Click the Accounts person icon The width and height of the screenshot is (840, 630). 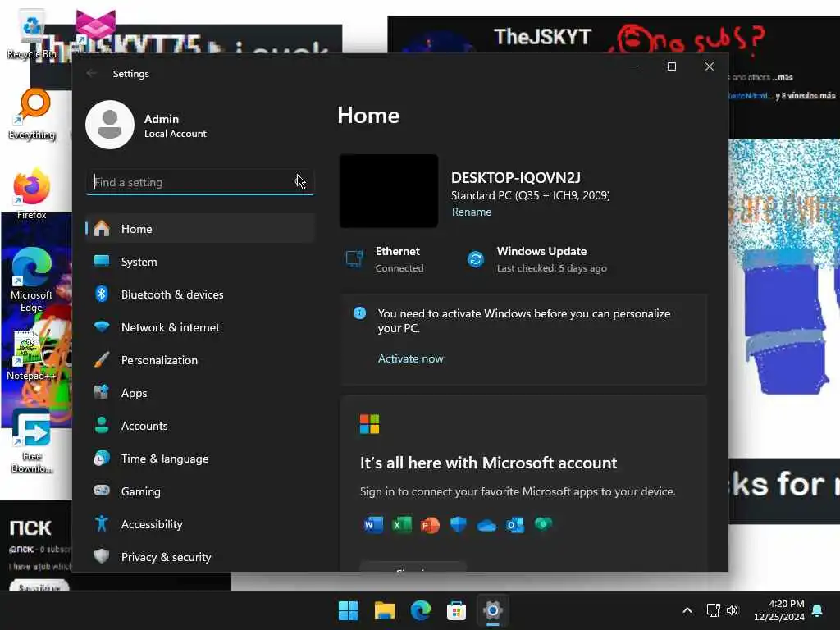click(x=101, y=426)
